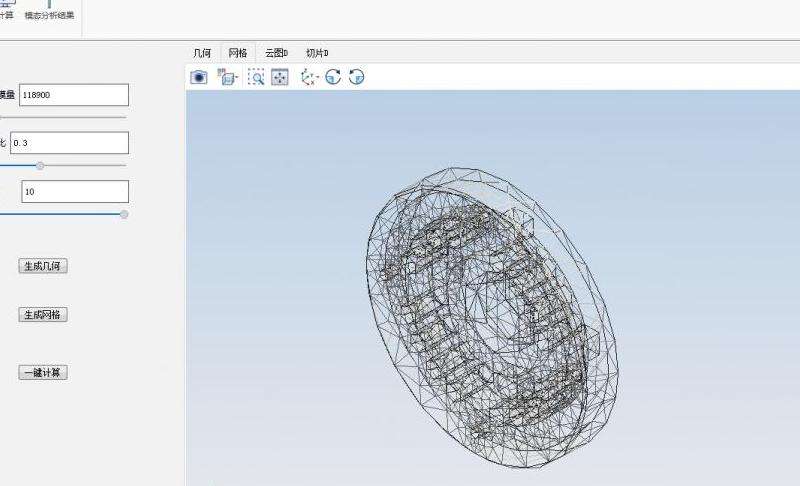The image size is (800, 486).
Task: Open the 云图0 tab
Action: [276, 53]
